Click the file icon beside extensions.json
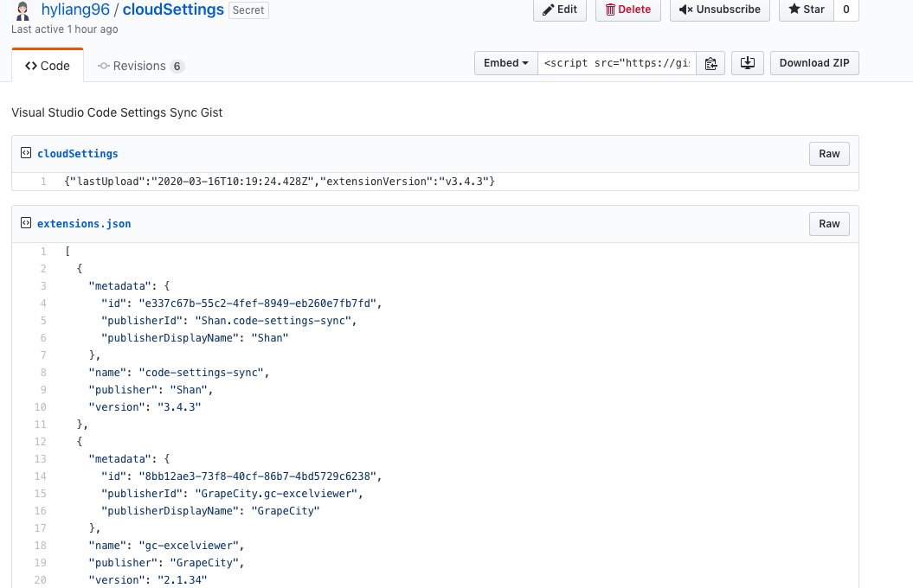The width and height of the screenshot is (913, 588). [26, 224]
